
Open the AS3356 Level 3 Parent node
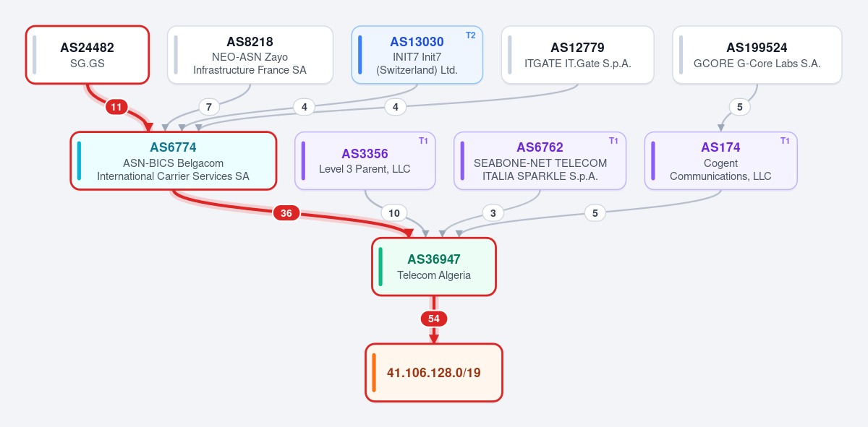point(365,160)
